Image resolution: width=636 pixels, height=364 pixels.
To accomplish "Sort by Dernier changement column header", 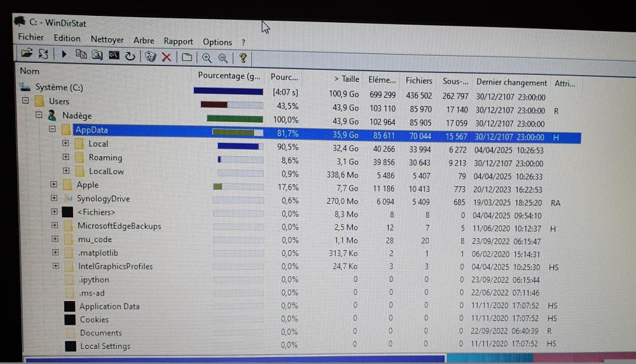I will [511, 83].
